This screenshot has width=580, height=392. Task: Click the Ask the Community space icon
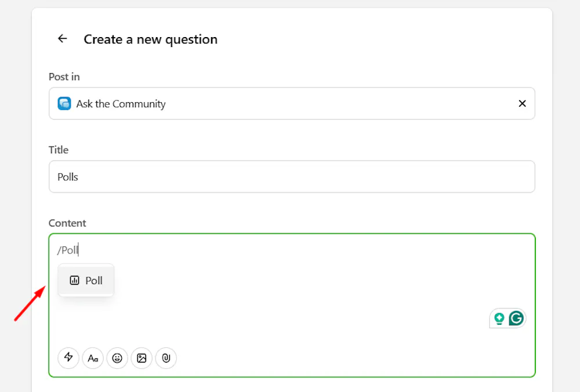64,104
